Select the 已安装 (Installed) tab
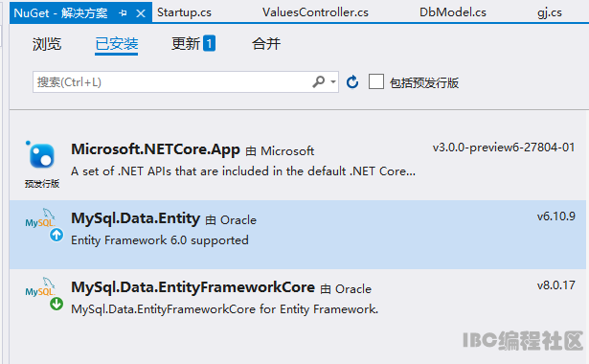The height and width of the screenshot is (364, 589). tap(117, 44)
